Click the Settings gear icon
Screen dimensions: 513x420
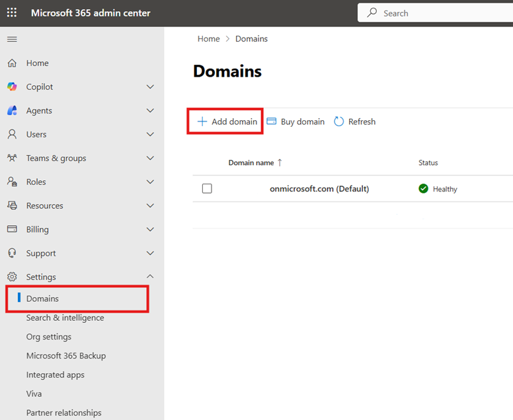(12, 277)
